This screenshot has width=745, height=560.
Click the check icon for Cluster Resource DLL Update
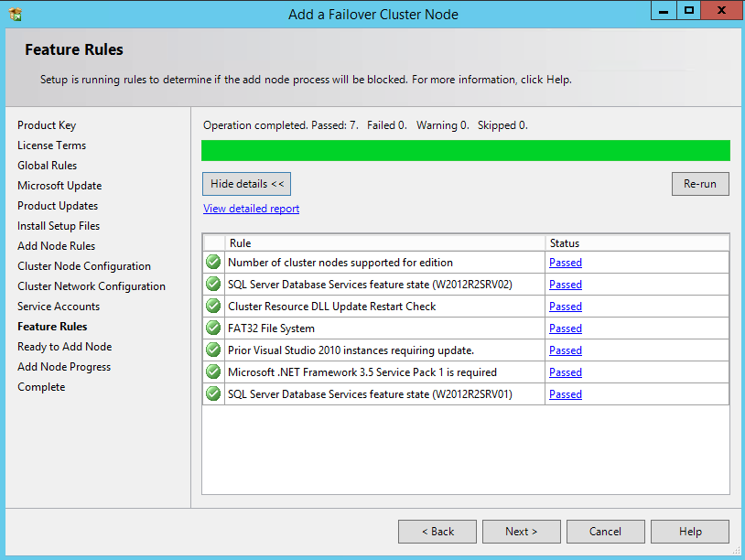pos(213,306)
